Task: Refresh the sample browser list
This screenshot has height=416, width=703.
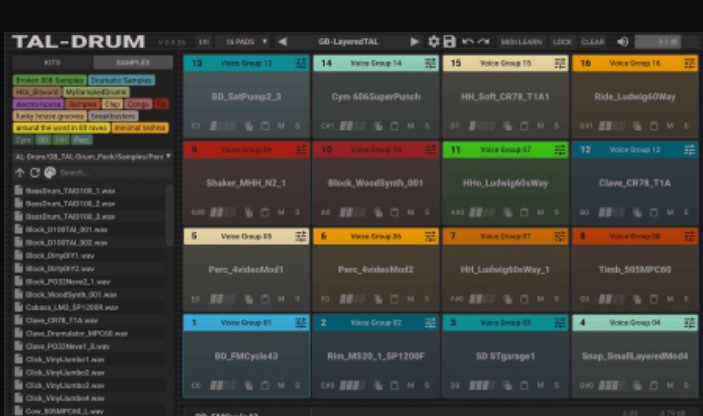Action: pos(35,173)
